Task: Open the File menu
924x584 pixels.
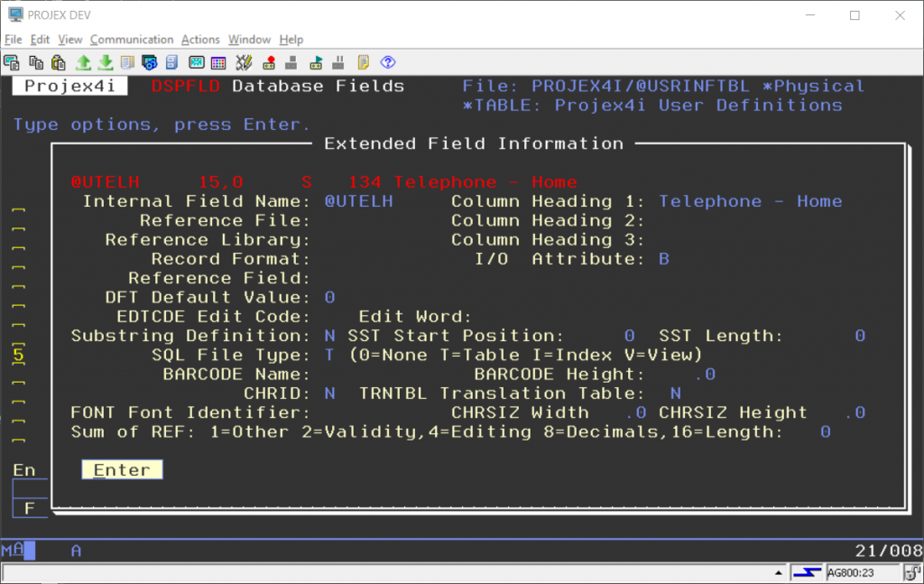Action: pyautogui.click(x=13, y=40)
